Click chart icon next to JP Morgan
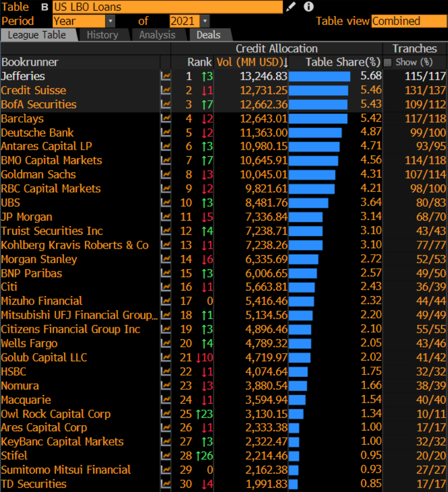 pyautogui.click(x=166, y=217)
